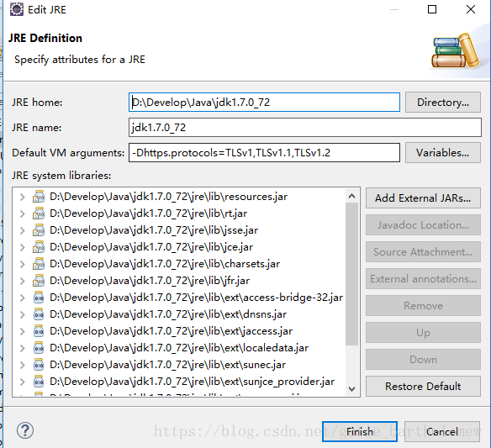Select the row ending in lib\jsse.jar

[154, 231]
